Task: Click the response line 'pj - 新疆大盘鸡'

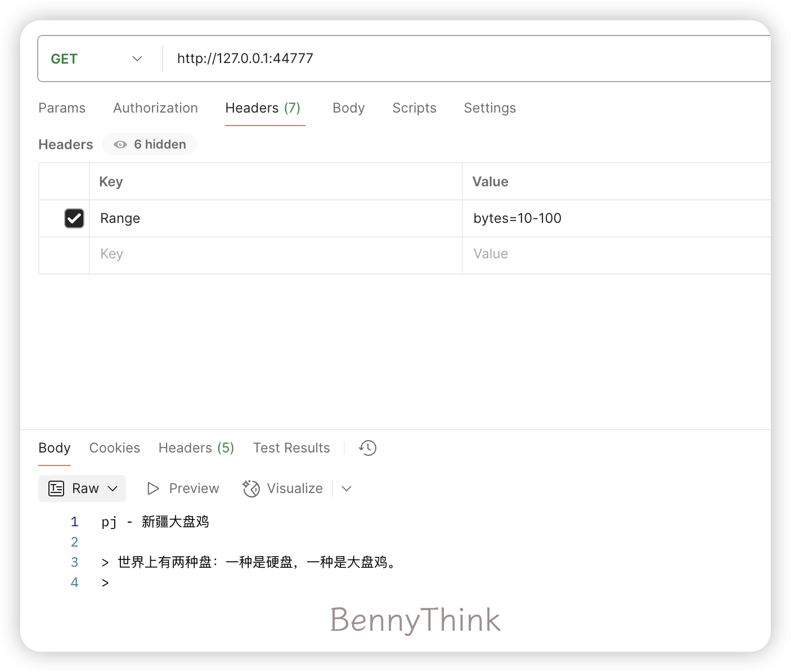Action: (x=155, y=522)
